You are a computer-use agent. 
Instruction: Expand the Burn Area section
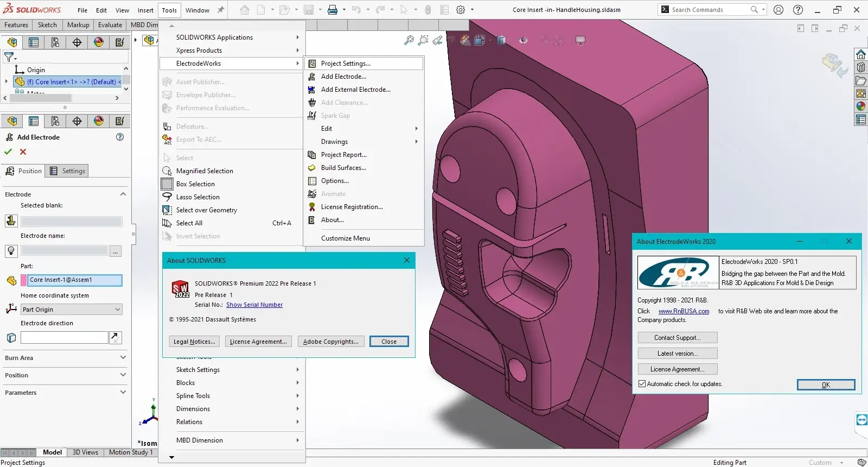[123, 357]
